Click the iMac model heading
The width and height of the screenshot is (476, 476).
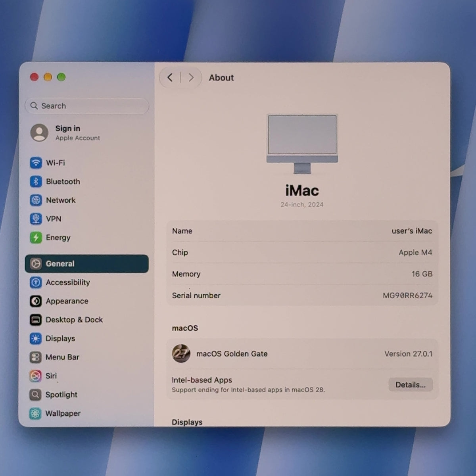click(x=302, y=190)
